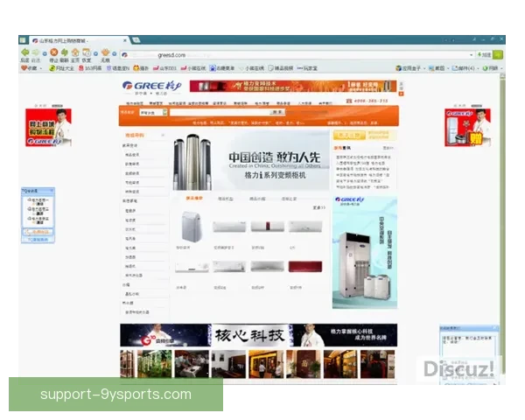
Task: Open the orange cat-face bookmark
Action: [141, 68]
